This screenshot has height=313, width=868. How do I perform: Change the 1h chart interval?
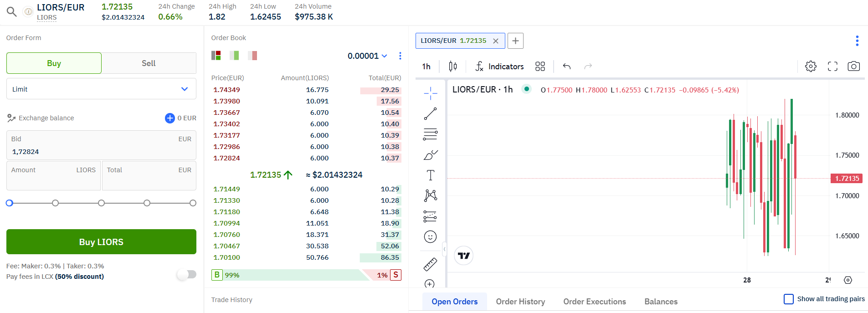tap(426, 67)
